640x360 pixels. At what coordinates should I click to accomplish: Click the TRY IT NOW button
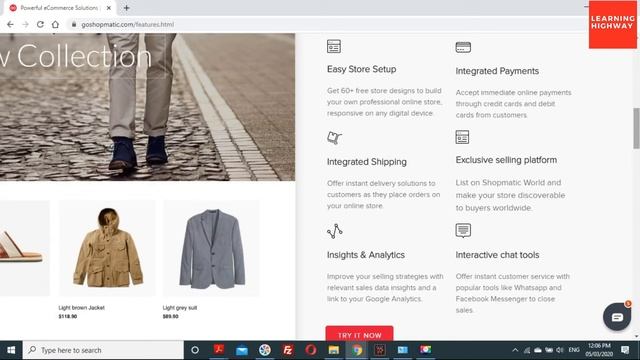coord(359,333)
